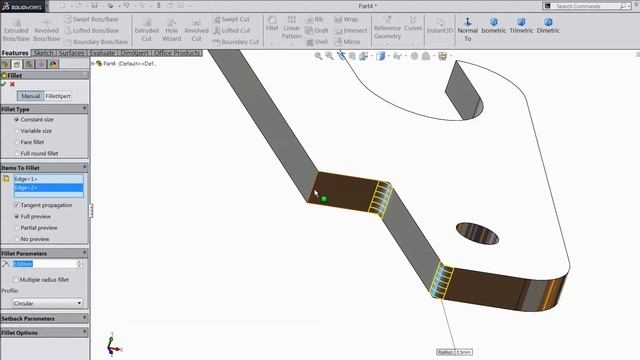Screen dimensions: 640x360
Task: Click the Mirror tool
Action: pyautogui.click(x=347, y=42)
